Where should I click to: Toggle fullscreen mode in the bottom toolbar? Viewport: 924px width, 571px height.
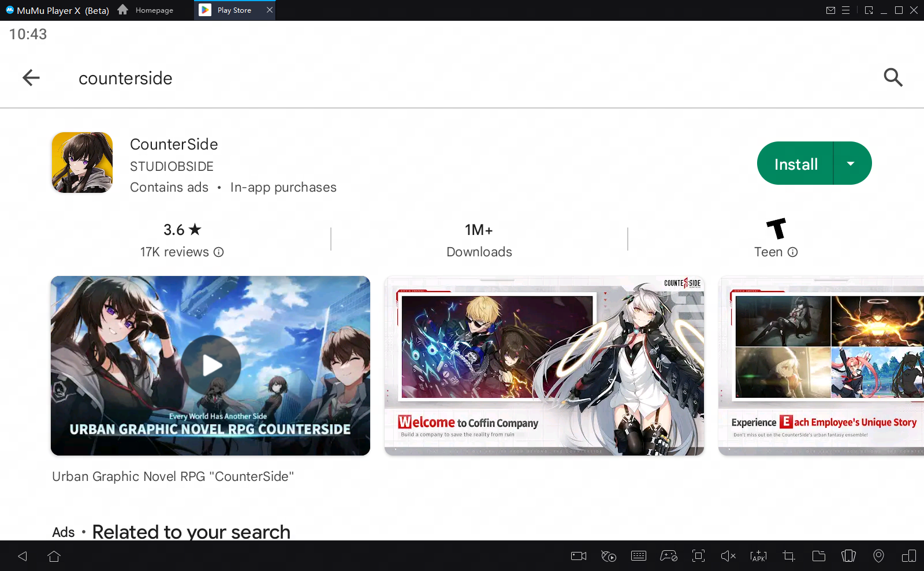[699, 556]
